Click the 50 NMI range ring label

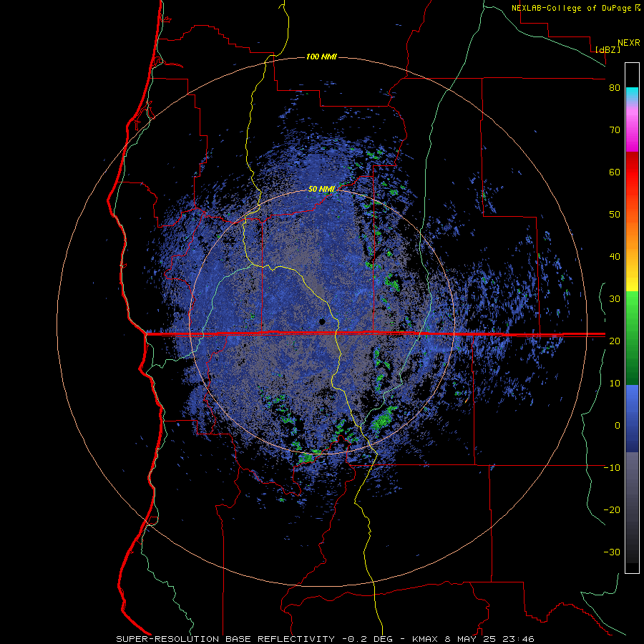321,189
